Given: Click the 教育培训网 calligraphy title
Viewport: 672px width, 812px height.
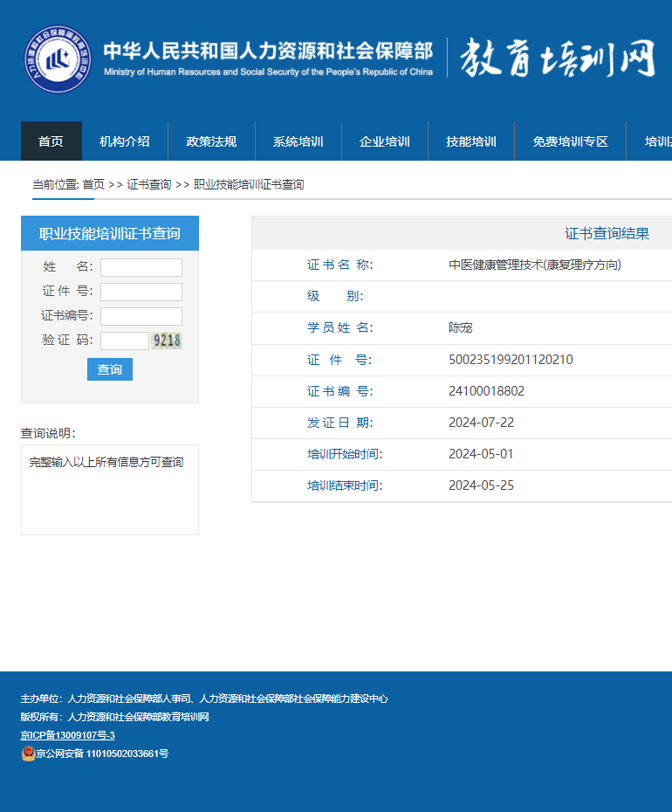Looking at the screenshot, I should click(x=559, y=58).
